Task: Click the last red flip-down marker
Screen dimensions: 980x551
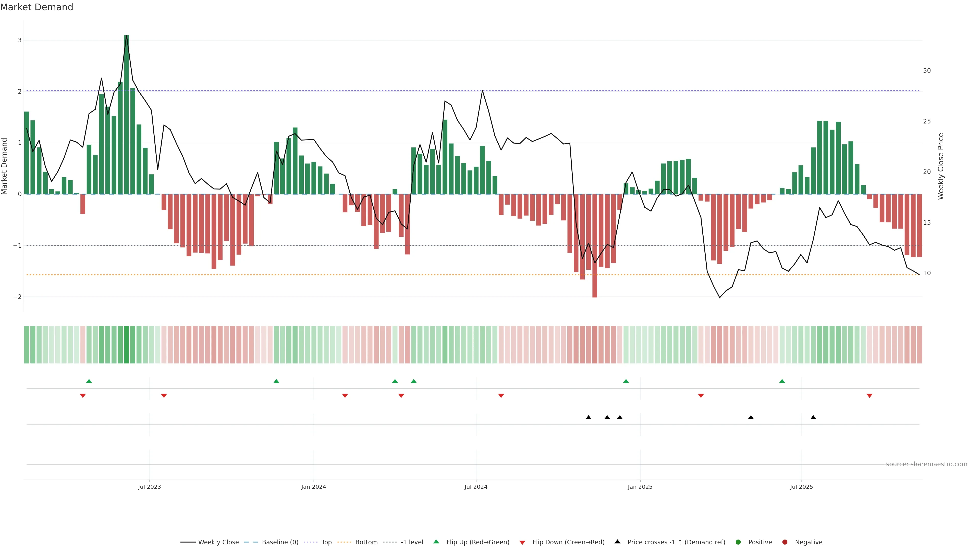Action: [x=869, y=396]
